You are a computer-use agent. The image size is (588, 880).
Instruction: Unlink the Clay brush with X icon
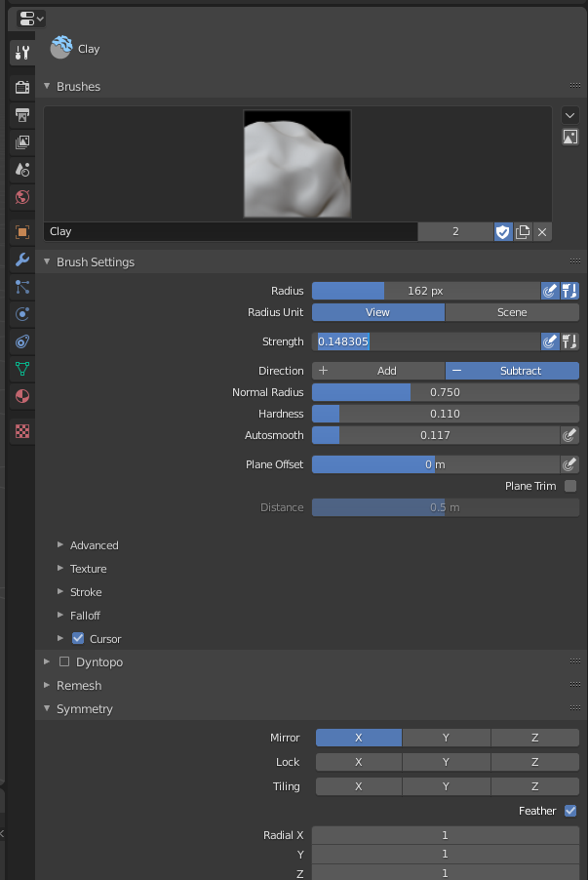(x=542, y=232)
